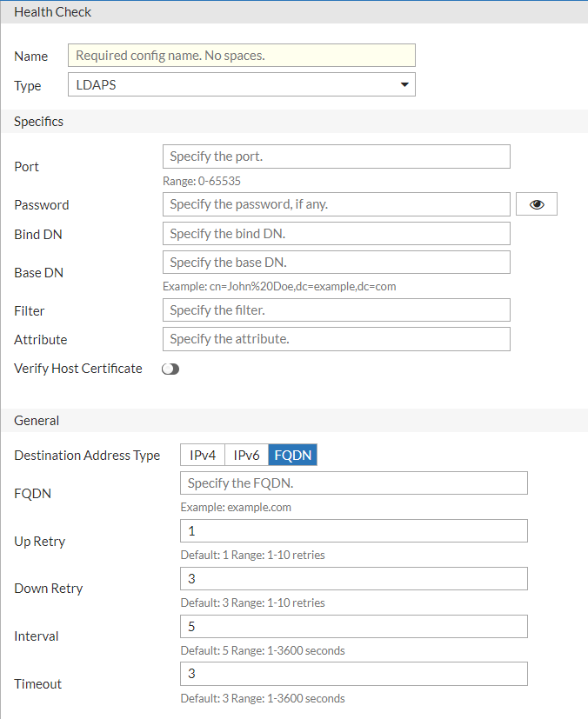Screen dimensions: 588x719
Task: Click the Specifics section header
Action: (38, 122)
